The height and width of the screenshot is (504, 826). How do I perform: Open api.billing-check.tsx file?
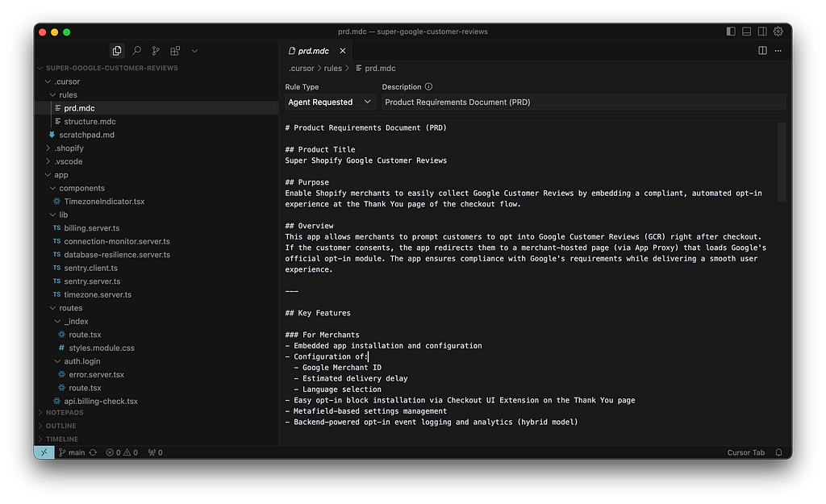point(101,402)
